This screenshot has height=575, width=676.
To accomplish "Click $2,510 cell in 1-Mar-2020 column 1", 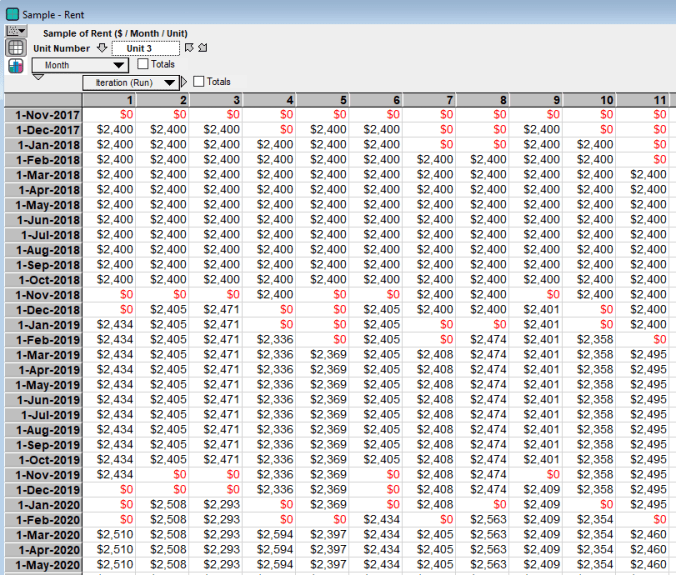I will pyautogui.click(x=109, y=534).
